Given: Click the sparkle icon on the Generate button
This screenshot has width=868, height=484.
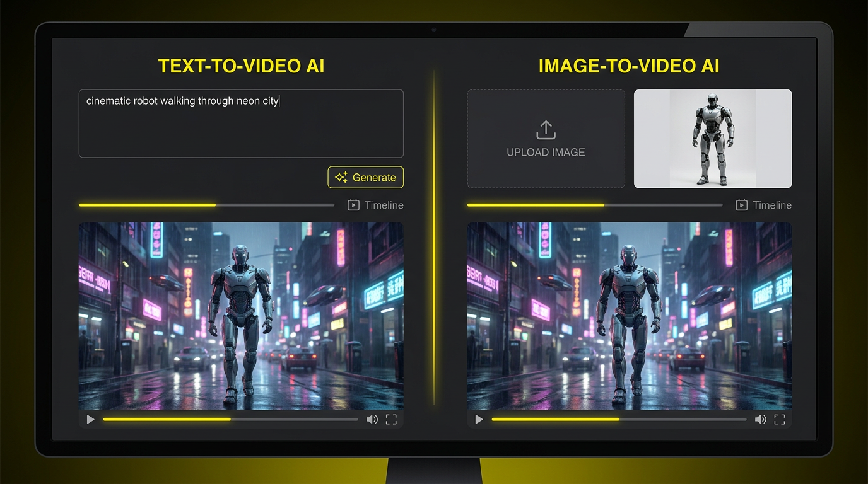Looking at the screenshot, I should click(341, 177).
